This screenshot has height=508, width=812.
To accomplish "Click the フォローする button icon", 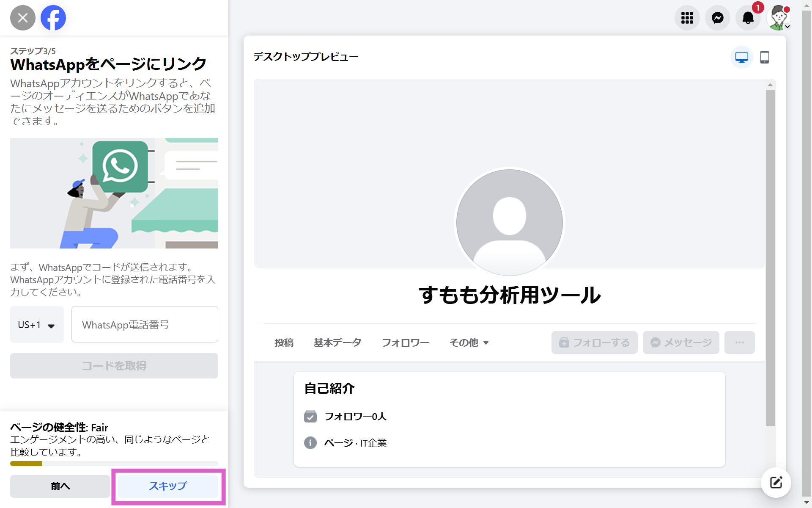I will pyautogui.click(x=565, y=342).
